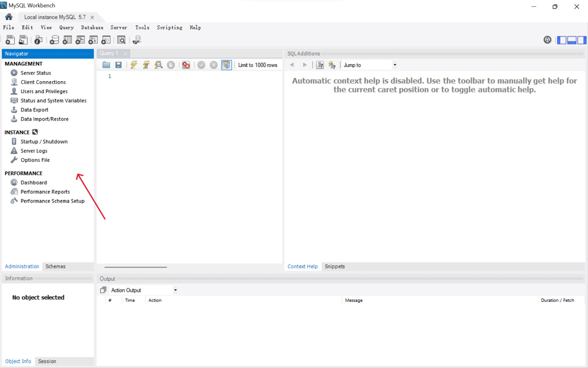Open script file in query editor
The width and height of the screenshot is (588, 368).
(106, 65)
